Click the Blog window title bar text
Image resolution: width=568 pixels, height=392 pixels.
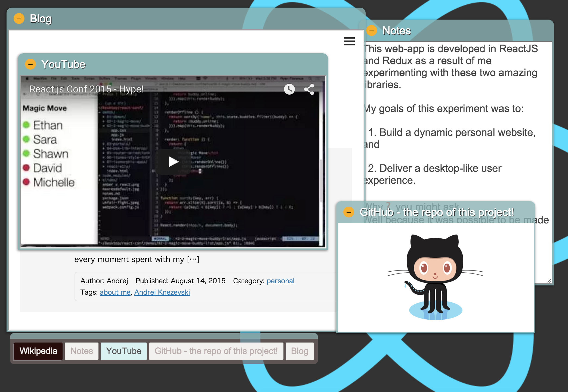(x=41, y=19)
